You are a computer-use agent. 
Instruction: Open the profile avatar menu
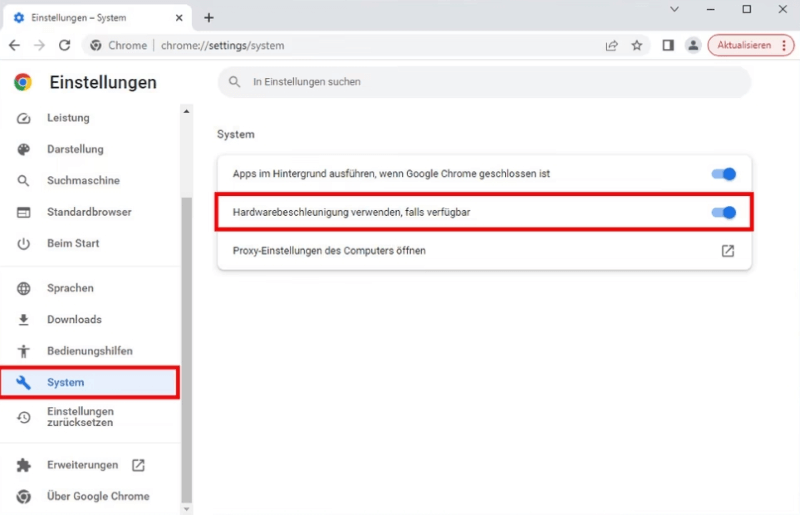(693, 45)
